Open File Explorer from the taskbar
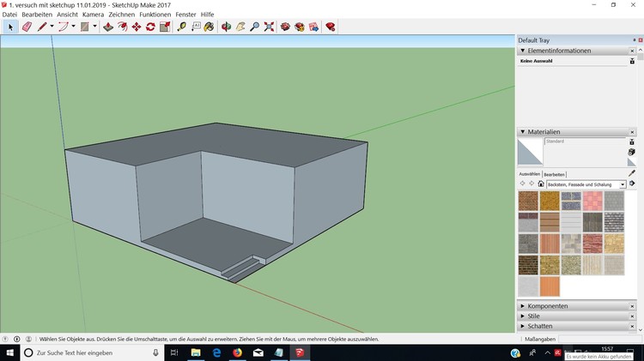The width and height of the screenshot is (644, 361). 196,352
